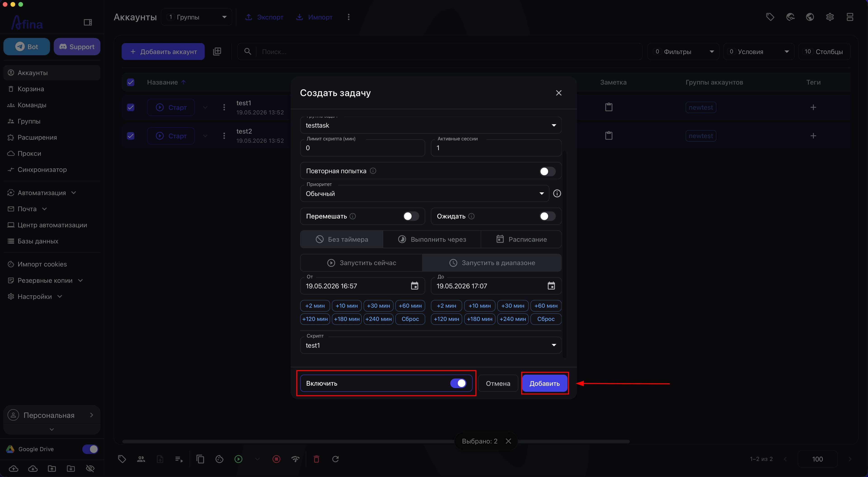Select the Выполнить через tab
Screen dimensions: 868x477
point(432,239)
